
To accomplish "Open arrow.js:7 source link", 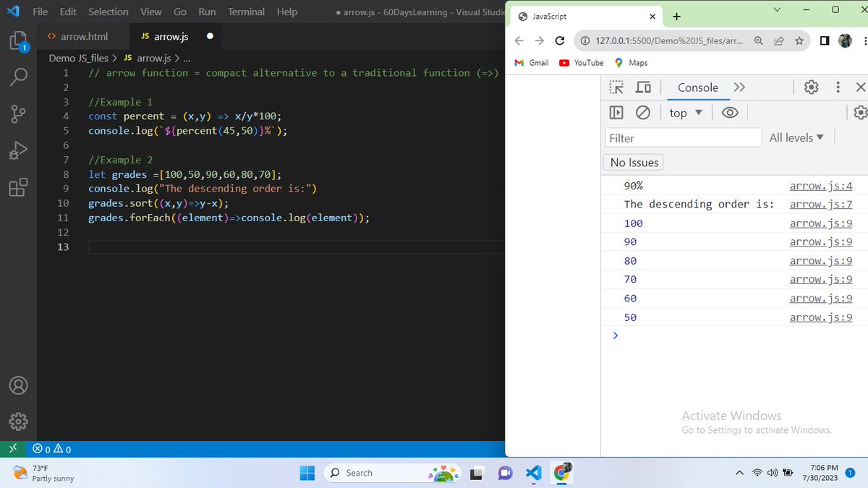I will pos(821,205).
